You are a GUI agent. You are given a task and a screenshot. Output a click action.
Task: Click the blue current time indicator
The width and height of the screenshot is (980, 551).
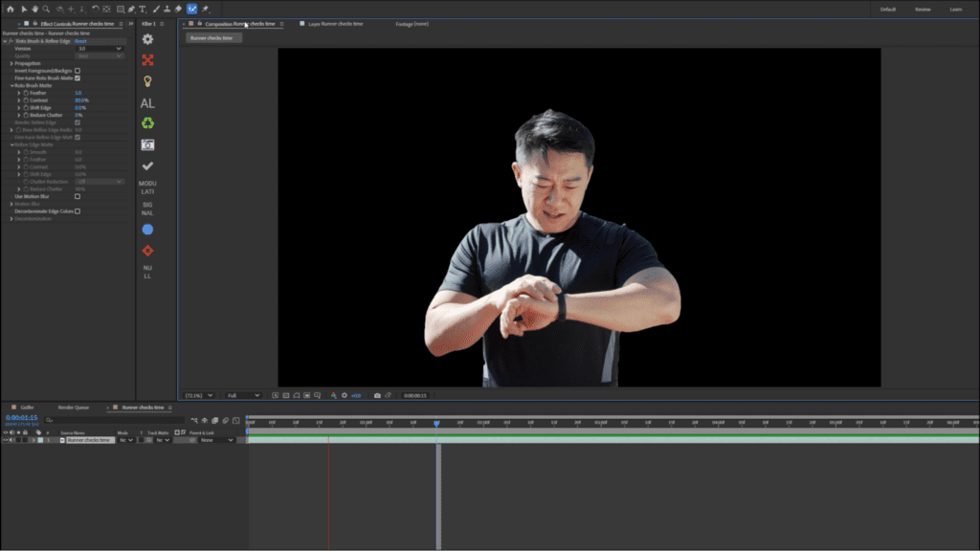click(x=436, y=423)
